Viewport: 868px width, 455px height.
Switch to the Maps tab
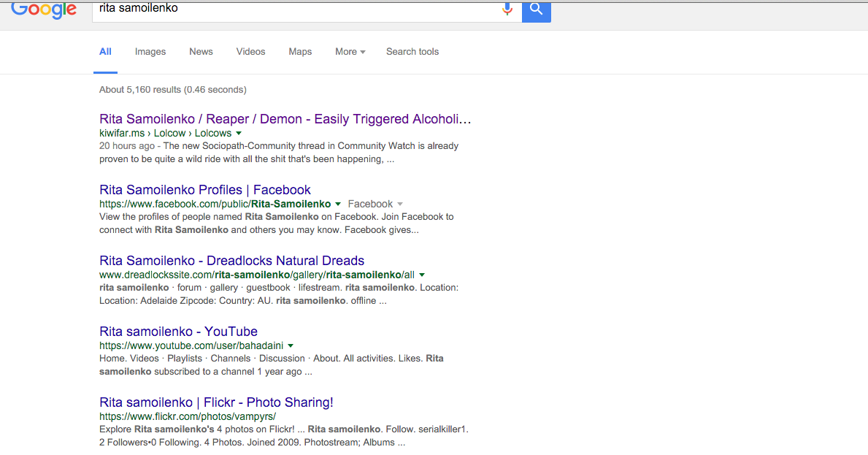pos(300,51)
